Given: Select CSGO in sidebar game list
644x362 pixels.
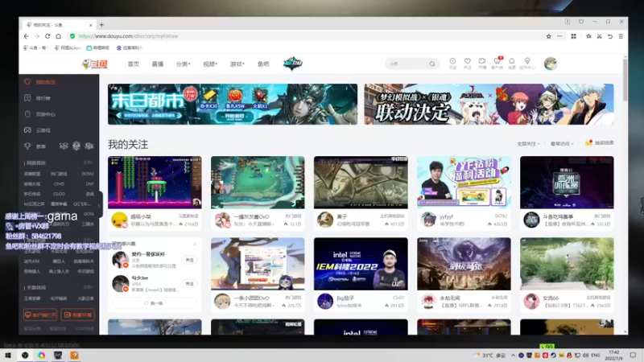Looking at the screenshot, I should click(x=59, y=194).
